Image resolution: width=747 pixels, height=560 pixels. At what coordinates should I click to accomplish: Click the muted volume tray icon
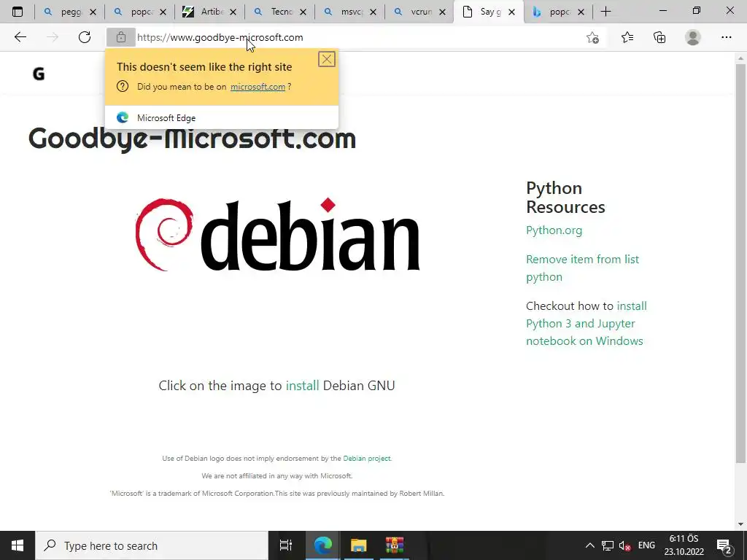point(625,545)
